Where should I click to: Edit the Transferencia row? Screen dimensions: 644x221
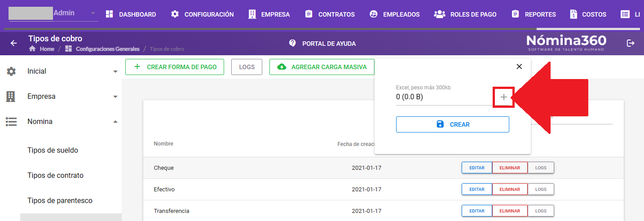point(477,211)
